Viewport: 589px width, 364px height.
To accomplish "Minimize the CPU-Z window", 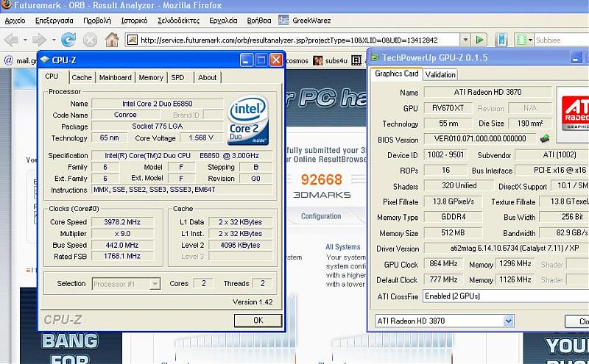I will 247,60.
